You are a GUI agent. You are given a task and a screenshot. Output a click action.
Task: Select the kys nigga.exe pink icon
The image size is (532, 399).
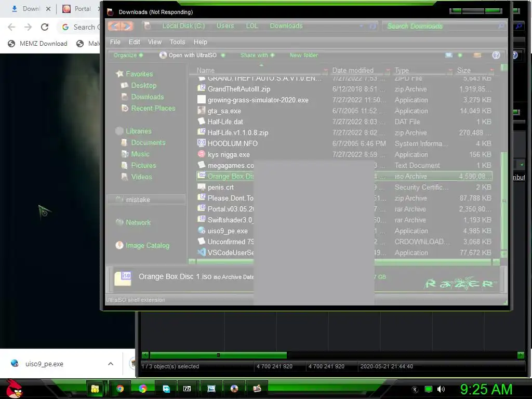(202, 154)
